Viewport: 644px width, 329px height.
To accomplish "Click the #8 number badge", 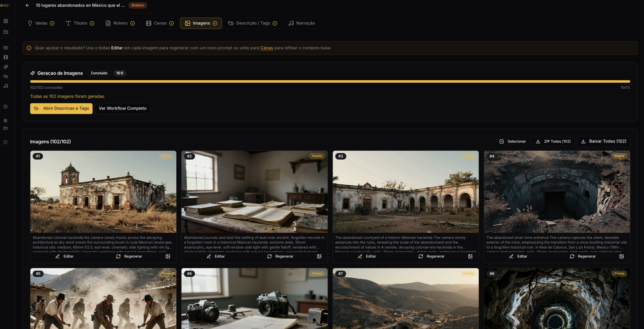I will [492, 274].
